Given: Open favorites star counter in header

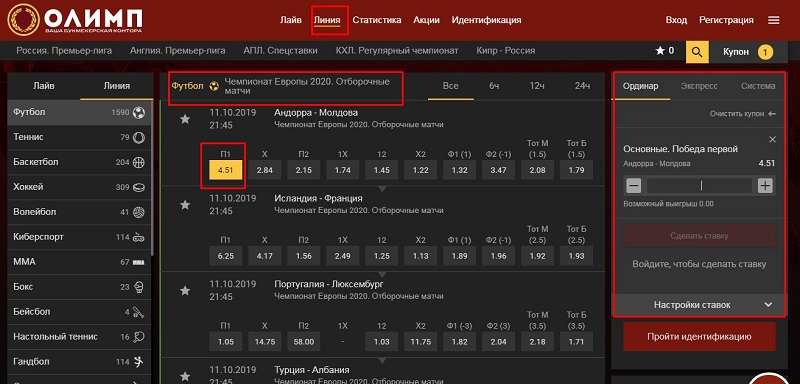Looking at the screenshot, I should (664, 51).
